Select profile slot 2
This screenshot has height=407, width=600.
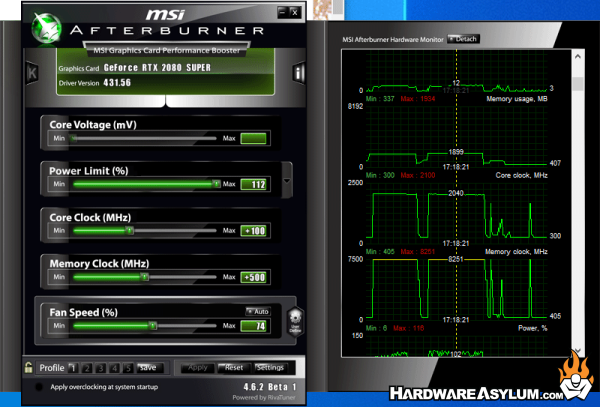point(87,368)
